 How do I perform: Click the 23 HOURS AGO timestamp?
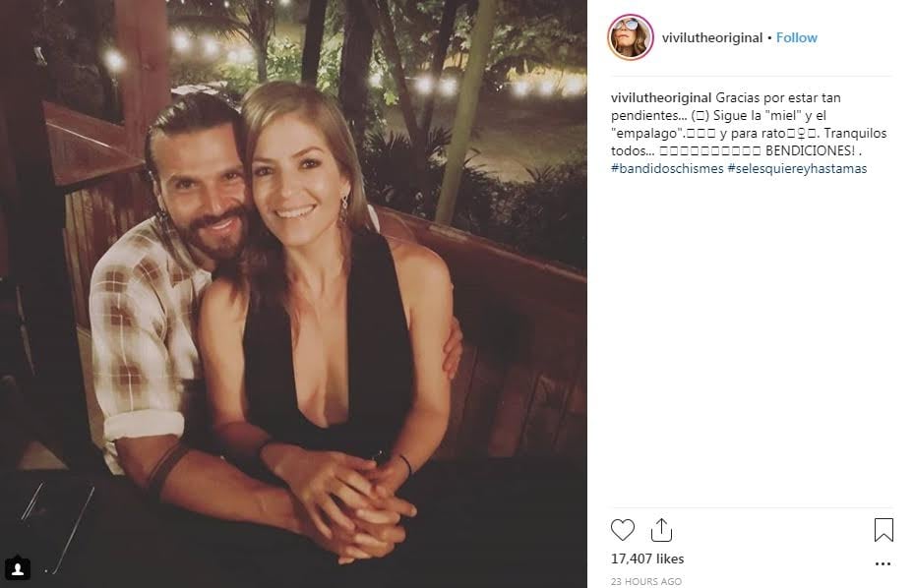(x=644, y=581)
